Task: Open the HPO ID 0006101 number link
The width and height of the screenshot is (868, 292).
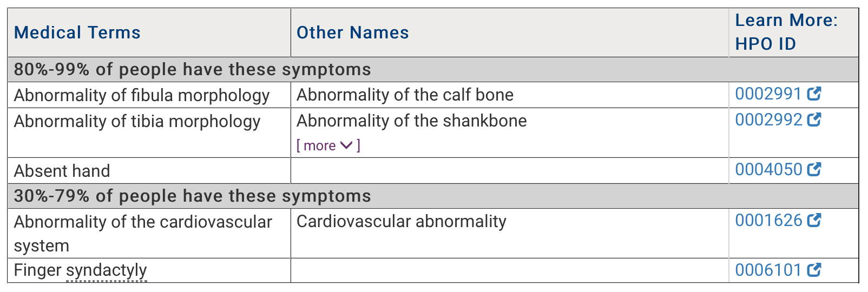Action: pos(768,270)
